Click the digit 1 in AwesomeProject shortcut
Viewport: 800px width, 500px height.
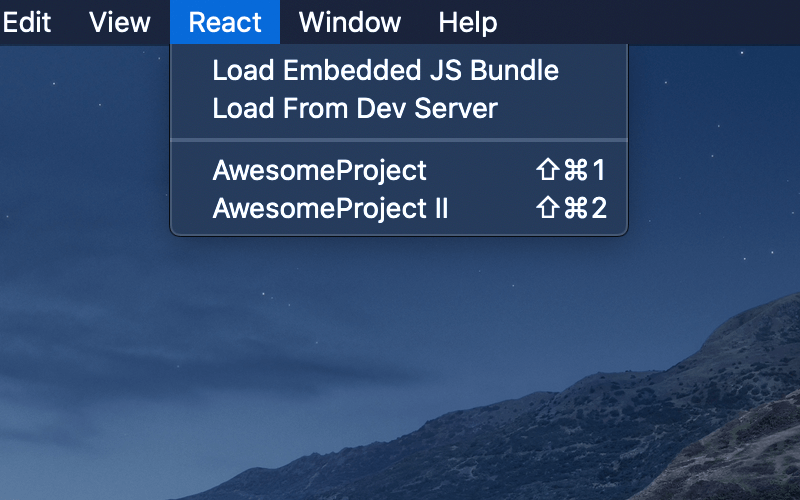599,171
